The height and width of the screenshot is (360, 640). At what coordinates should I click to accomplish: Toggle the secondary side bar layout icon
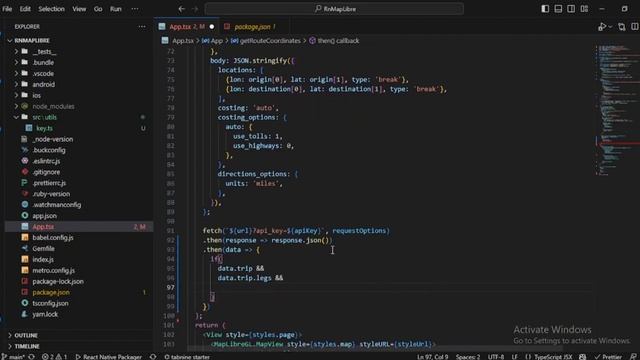pyautogui.click(x=571, y=9)
